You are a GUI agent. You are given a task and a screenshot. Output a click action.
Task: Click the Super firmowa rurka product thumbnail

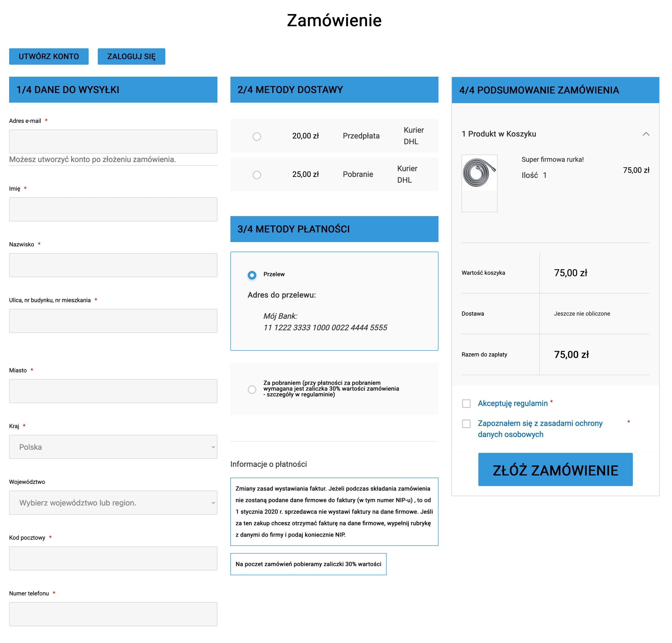click(479, 173)
